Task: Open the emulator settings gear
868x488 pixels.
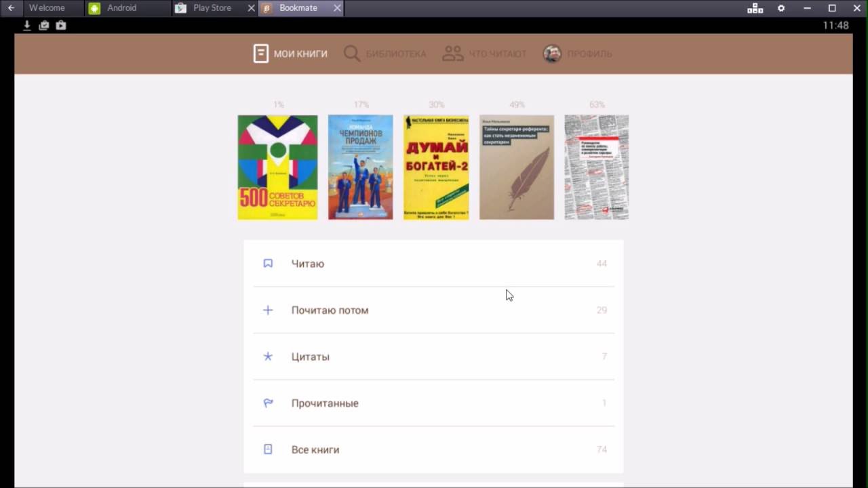Action: pyautogui.click(x=781, y=8)
